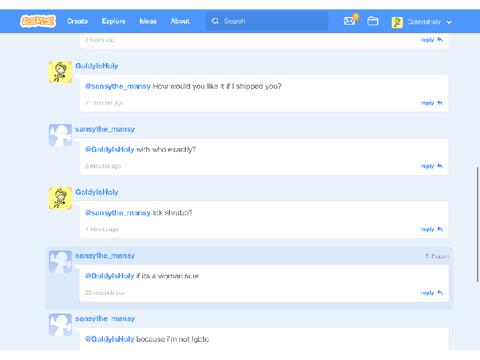Click sansythe_mansy avatar on 'with who exactly' comment
480x360 pixels.
pos(60,135)
